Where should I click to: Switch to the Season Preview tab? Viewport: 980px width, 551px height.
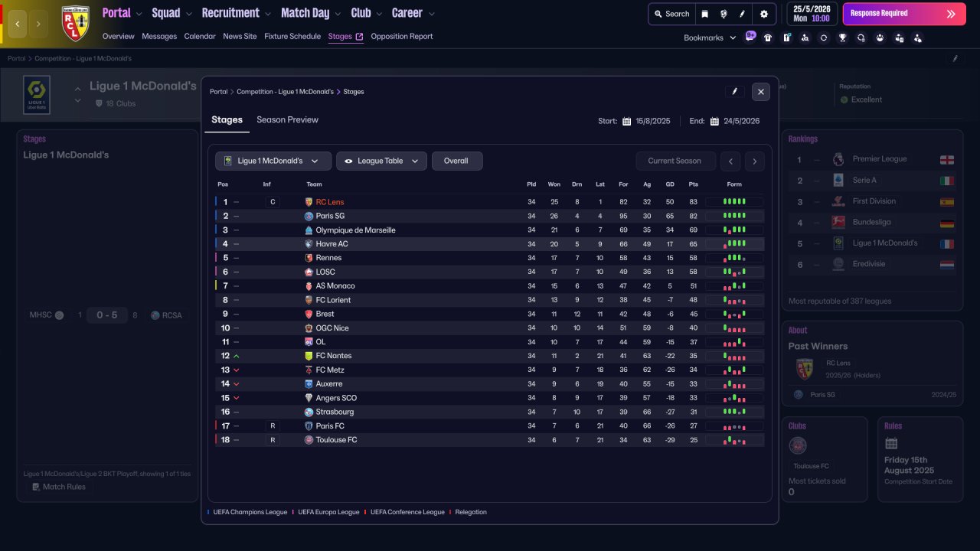[x=287, y=120]
